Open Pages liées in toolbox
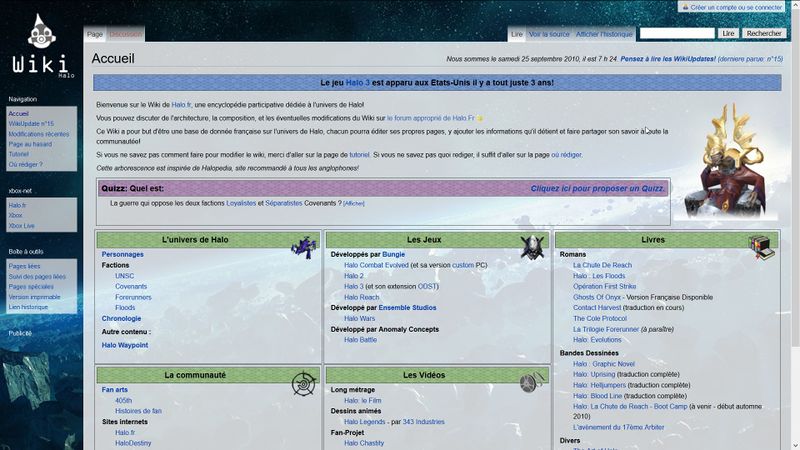800x450 pixels. point(24,266)
